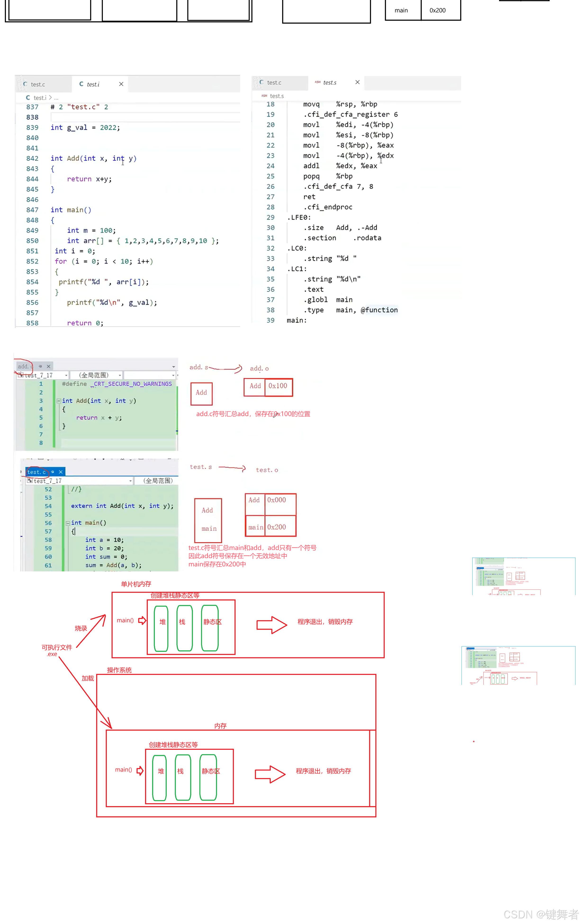The width and height of the screenshot is (580, 924).
Task: Click the ASM icon on test.s tab
Action: 318,82
